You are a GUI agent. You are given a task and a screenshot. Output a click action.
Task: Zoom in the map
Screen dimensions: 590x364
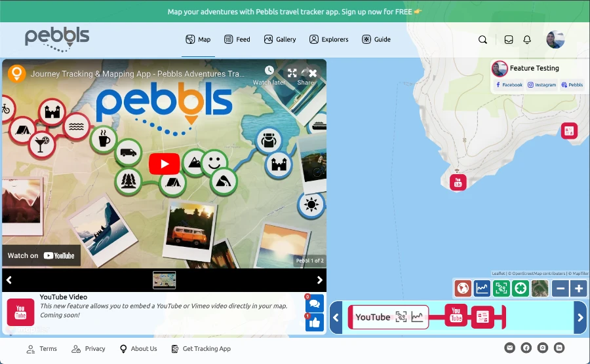click(x=579, y=289)
